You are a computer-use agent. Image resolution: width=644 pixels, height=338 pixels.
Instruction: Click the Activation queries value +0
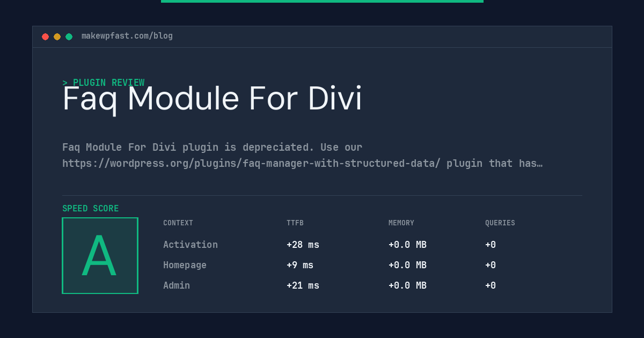coord(491,245)
